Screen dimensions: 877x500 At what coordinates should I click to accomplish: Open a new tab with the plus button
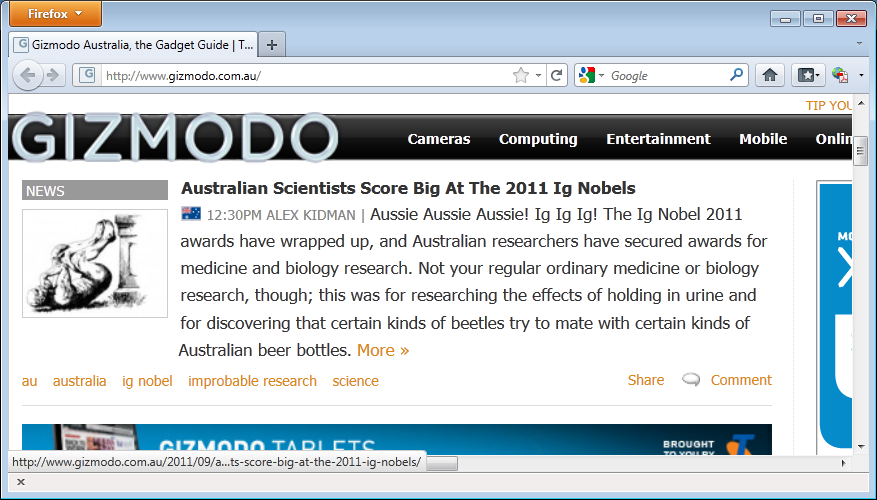(x=272, y=45)
